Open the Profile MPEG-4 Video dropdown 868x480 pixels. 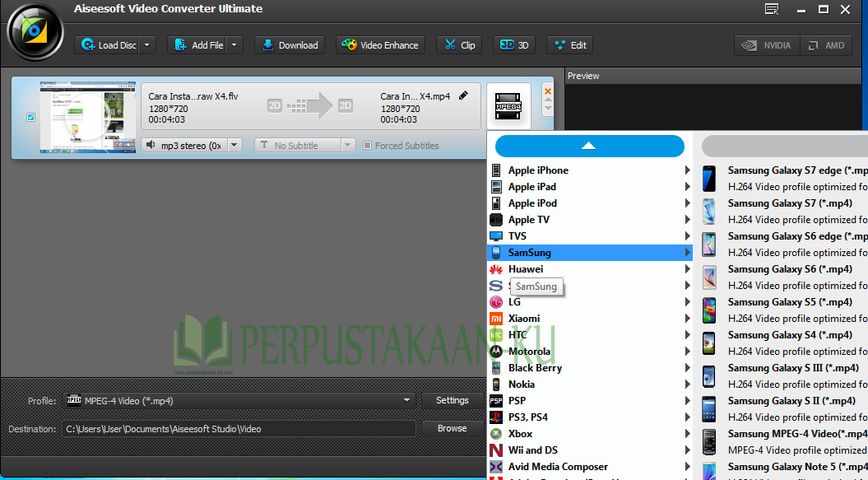(x=239, y=401)
